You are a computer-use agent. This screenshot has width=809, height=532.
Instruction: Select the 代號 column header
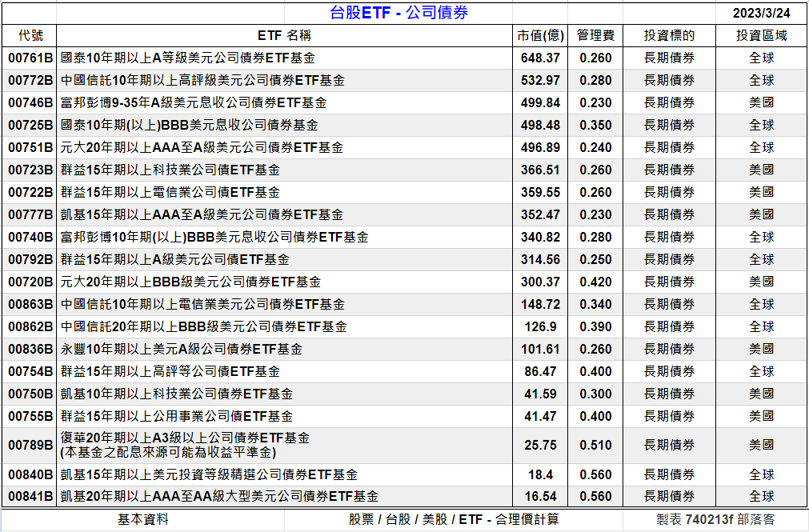pos(30,36)
